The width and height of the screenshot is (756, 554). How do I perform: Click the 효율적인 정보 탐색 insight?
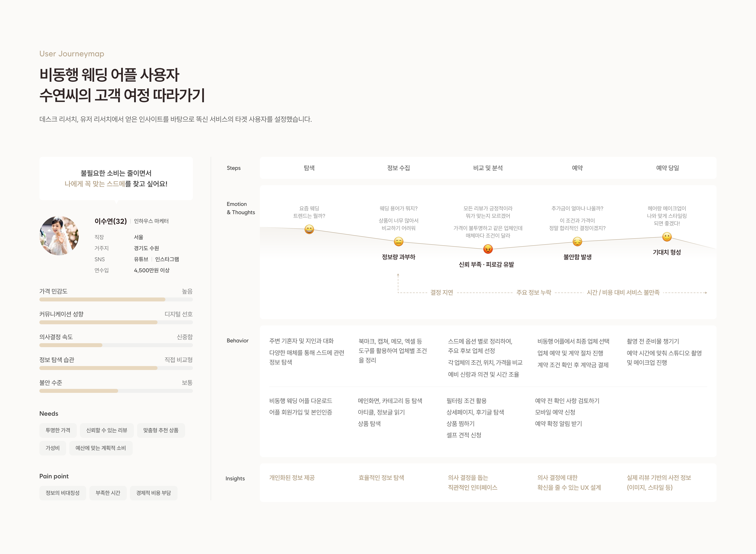coord(381,478)
